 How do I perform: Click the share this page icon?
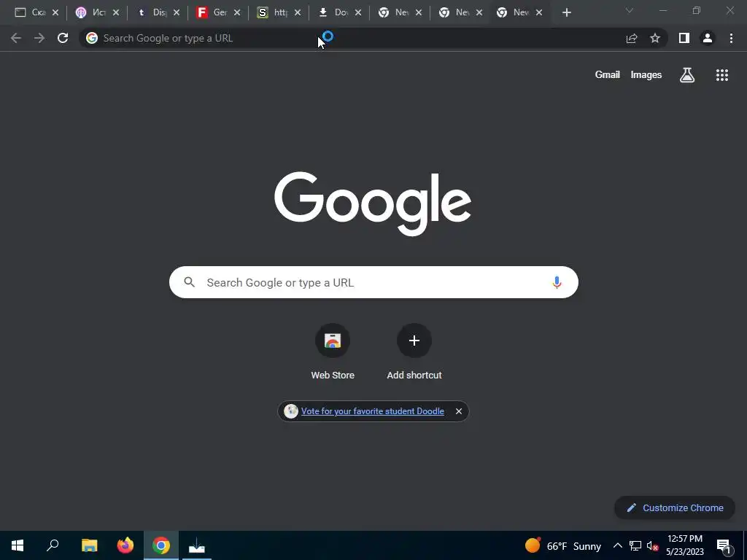coord(632,38)
